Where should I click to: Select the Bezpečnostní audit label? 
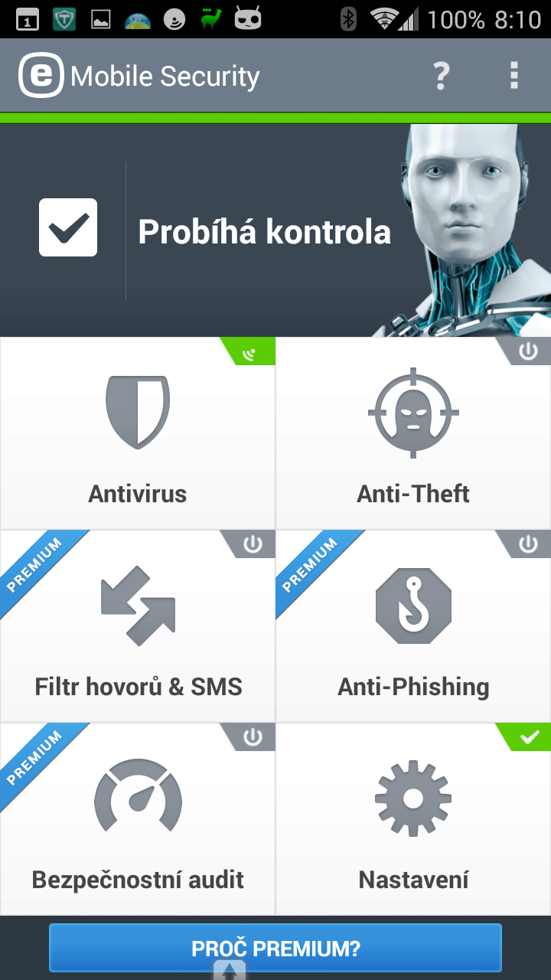click(x=138, y=880)
